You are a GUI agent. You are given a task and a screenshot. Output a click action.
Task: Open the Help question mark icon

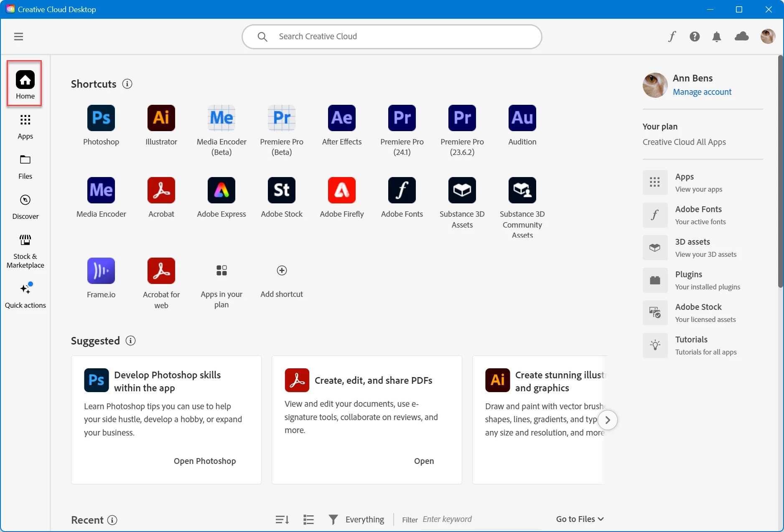(x=695, y=37)
